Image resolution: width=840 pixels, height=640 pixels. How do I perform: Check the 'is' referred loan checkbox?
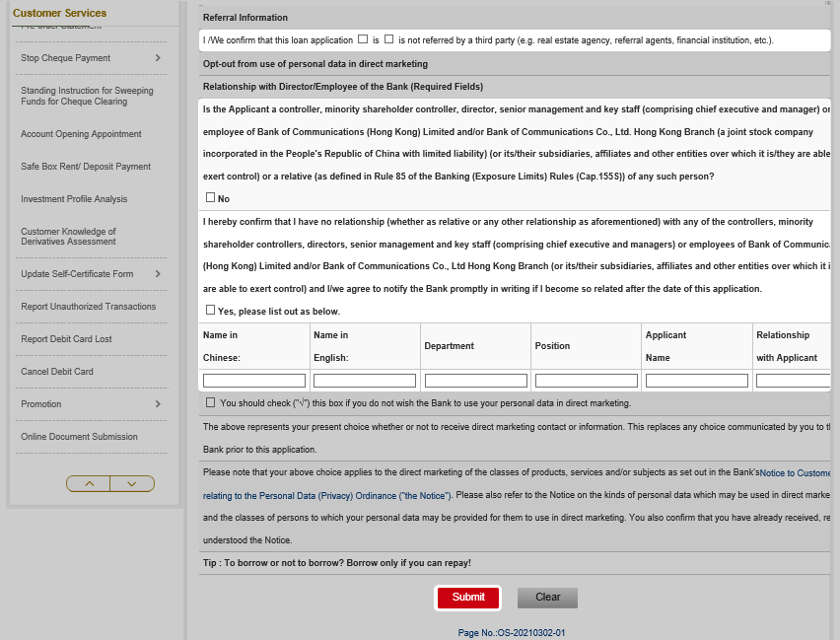point(363,39)
